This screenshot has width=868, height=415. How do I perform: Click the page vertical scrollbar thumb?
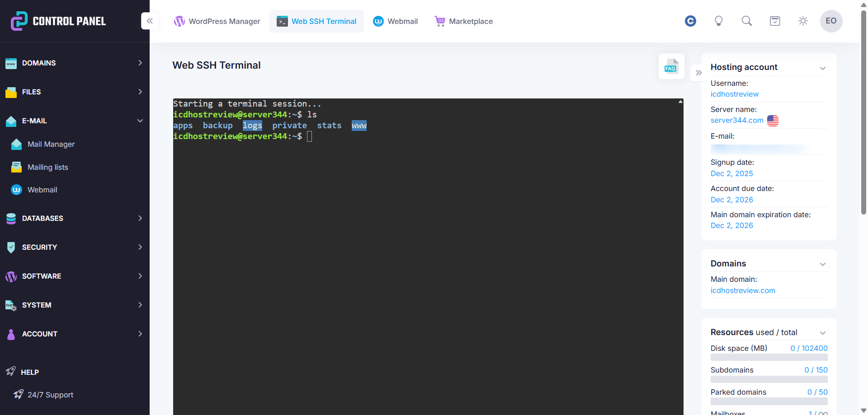(x=863, y=112)
